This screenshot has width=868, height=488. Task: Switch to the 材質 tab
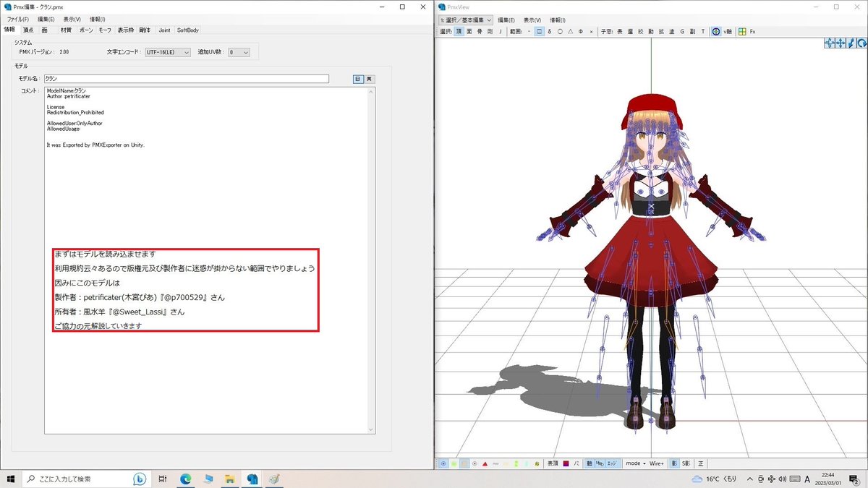66,30
